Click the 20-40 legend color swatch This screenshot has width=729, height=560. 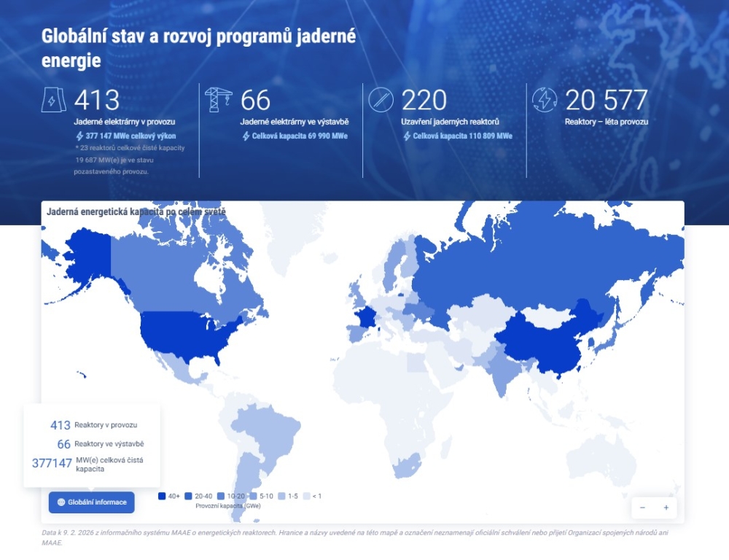188,496
